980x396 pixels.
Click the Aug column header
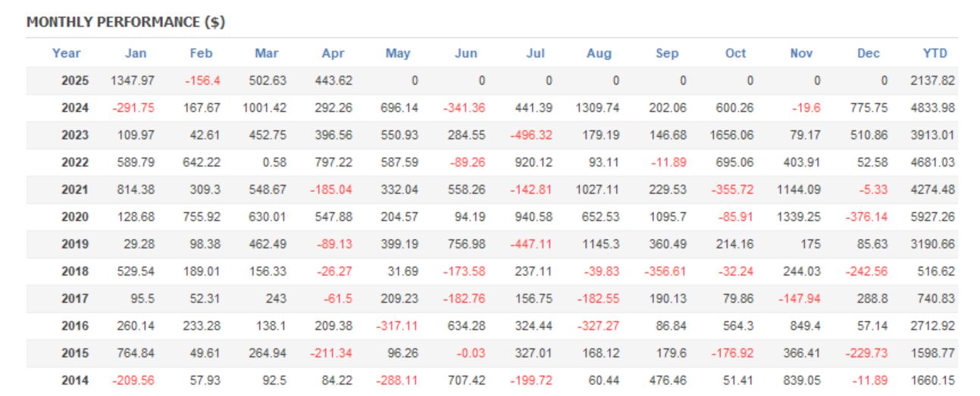[599, 53]
